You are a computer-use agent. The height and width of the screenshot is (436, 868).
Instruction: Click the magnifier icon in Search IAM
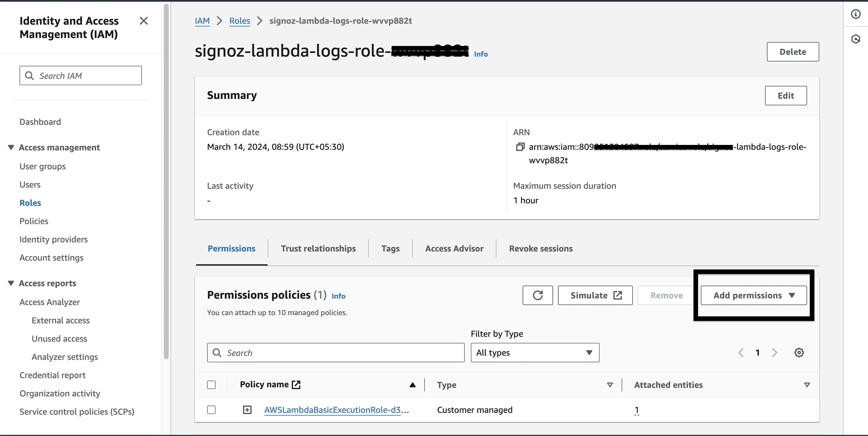tap(29, 76)
